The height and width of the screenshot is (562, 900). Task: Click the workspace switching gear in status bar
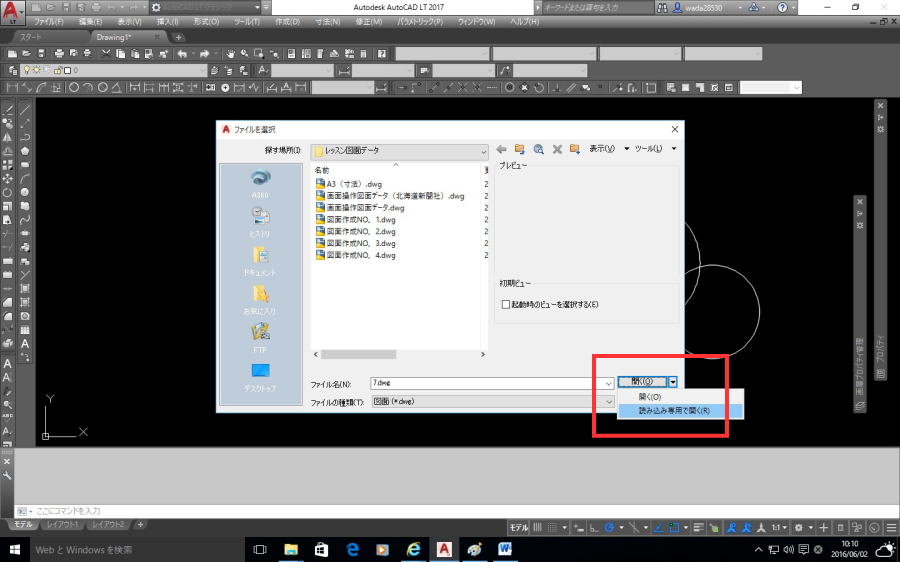(798, 528)
